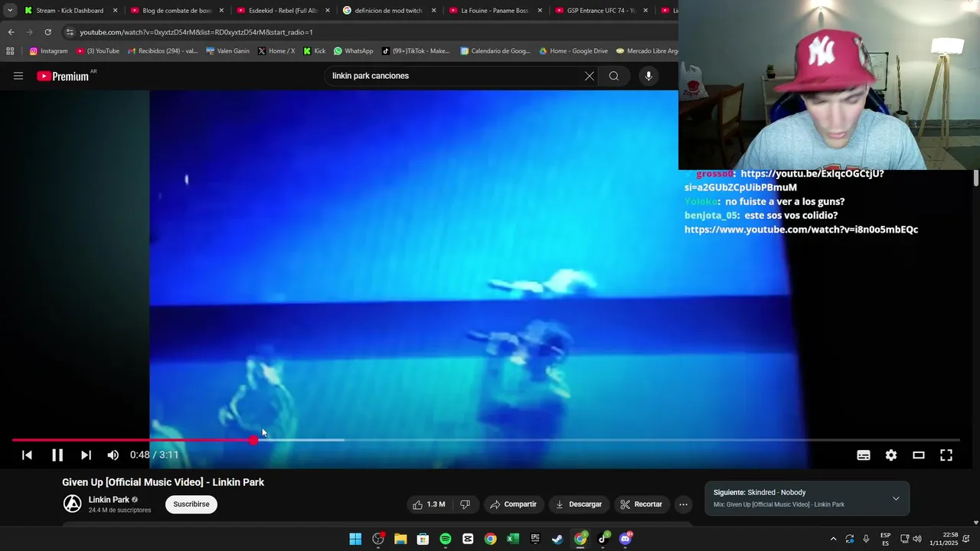The width and height of the screenshot is (980, 551).
Task: Skip to the previous video
Action: click(x=27, y=455)
